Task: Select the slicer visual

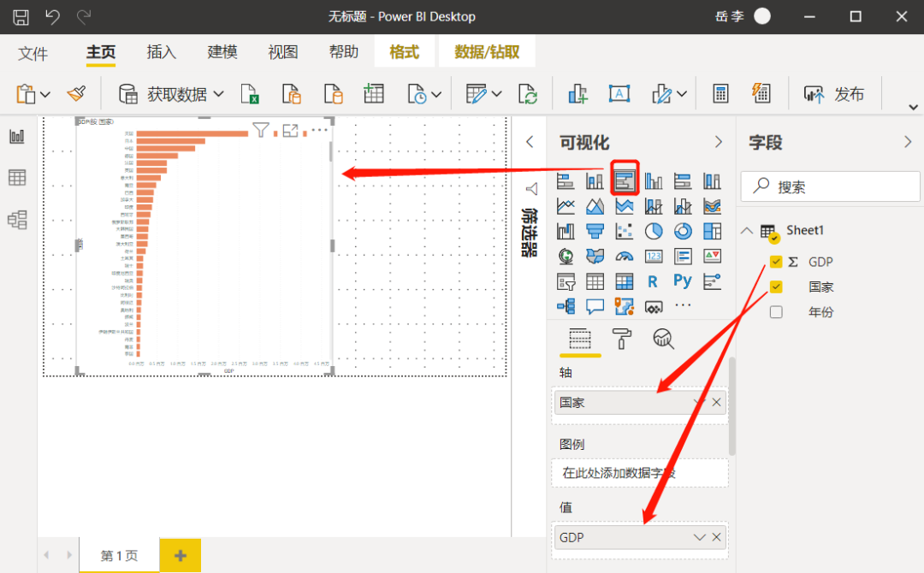Action: tap(566, 281)
